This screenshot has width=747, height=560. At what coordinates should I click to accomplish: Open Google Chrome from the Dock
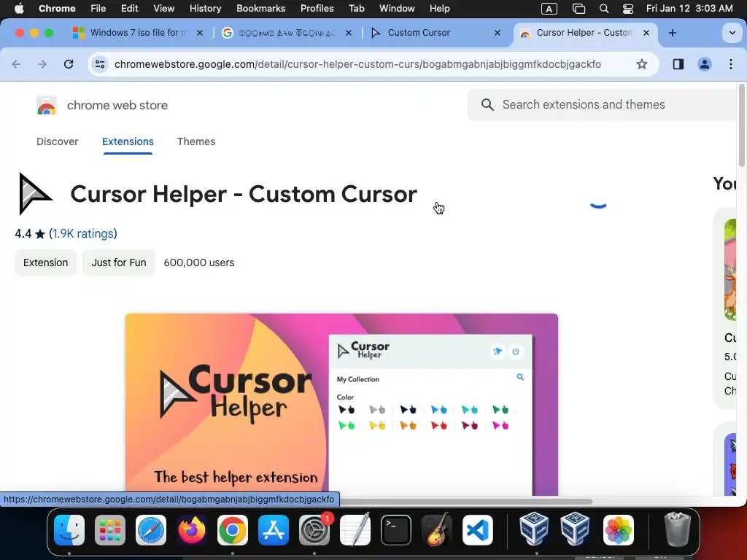(233, 529)
